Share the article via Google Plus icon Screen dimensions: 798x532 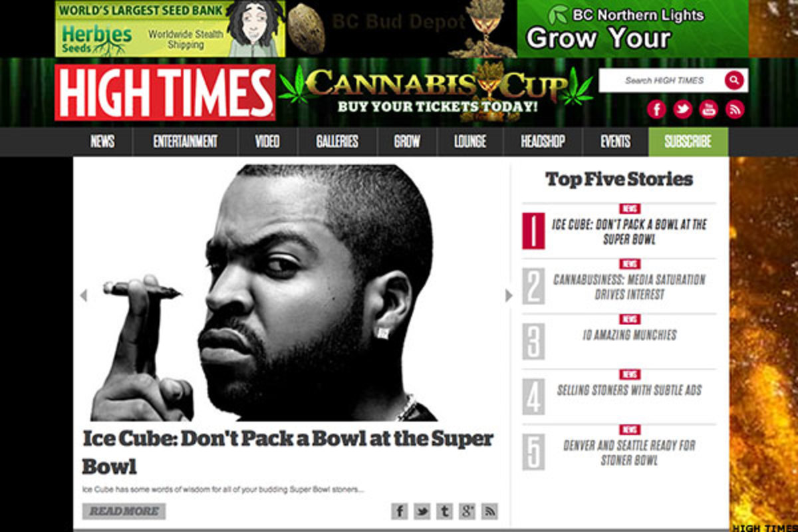(x=467, y=511)
